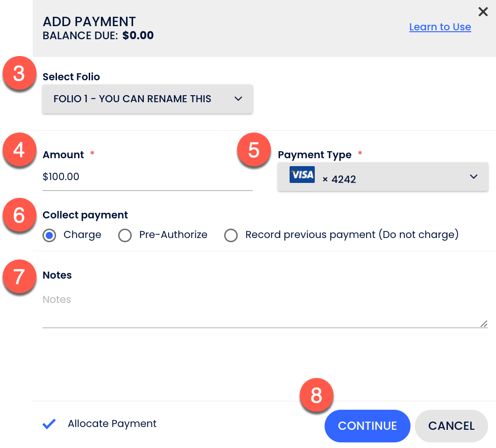This screenshot has height=448, width=496.
Task: Open the Select Folio dropdown
Action: (x=147, y=99)
